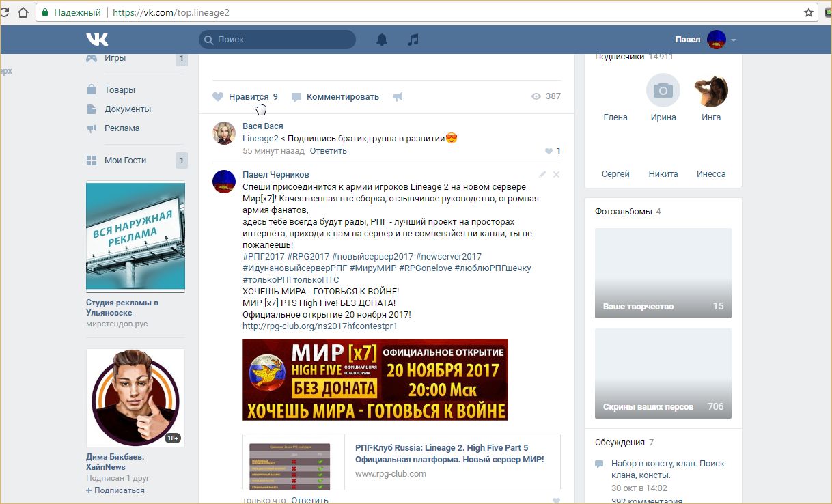Open subscriber Сергей's profile

pyautogui.click(x=615, y=174)
